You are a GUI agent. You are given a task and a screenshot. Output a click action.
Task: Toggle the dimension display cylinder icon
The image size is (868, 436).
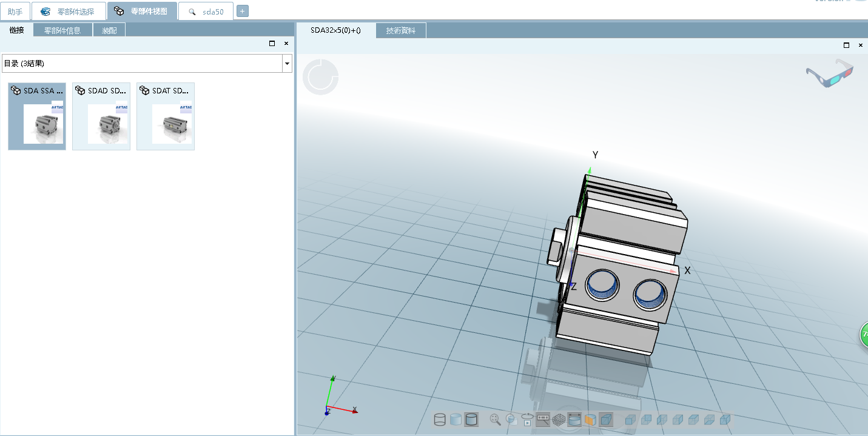click(574, 419)
